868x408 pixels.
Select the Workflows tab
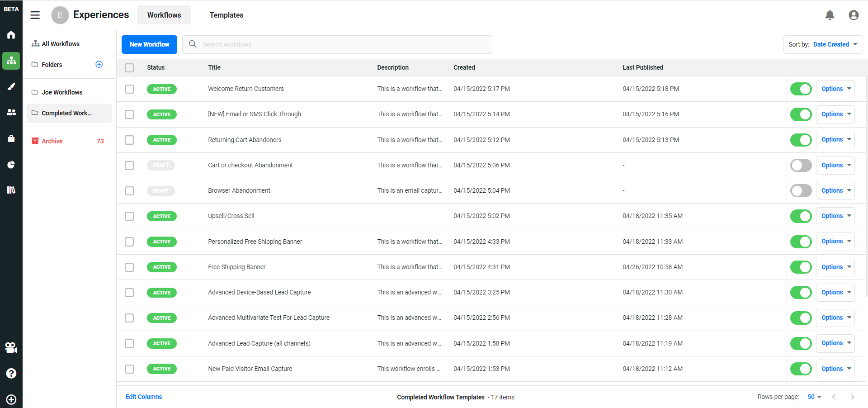[x=164, y=15]
